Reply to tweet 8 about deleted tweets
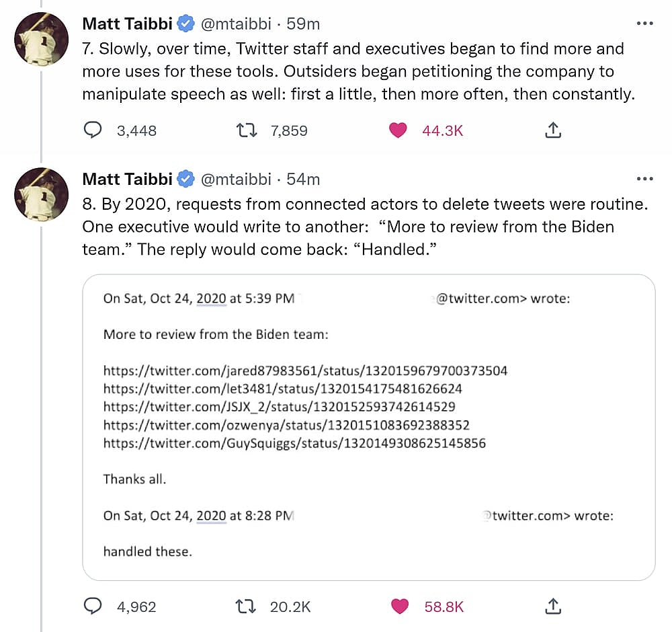Viewport: 672px width, 632px height. click(x=93, y=606)
